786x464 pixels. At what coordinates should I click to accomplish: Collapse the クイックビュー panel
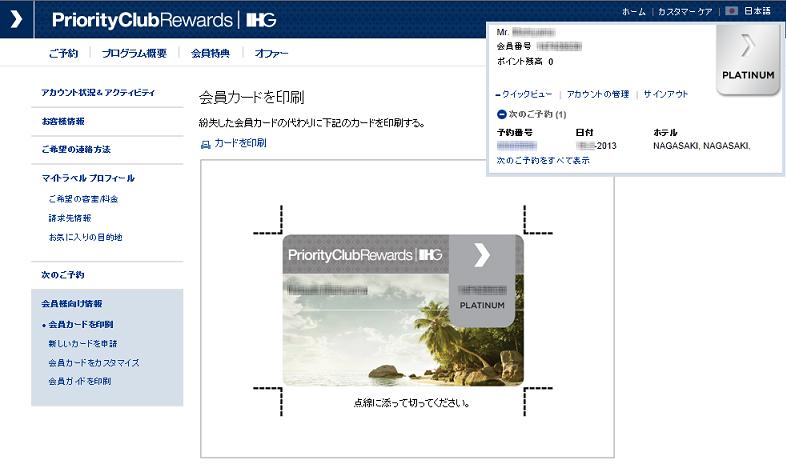coord(524,94)
